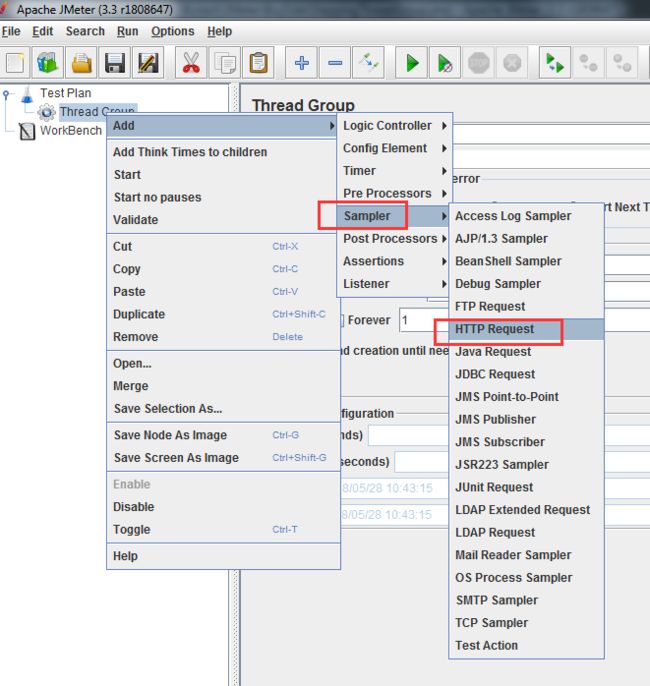Start the test with green play icon
The width and height of the screenshot is (650, 686).
pyautogui.click(x=412, y=63)
